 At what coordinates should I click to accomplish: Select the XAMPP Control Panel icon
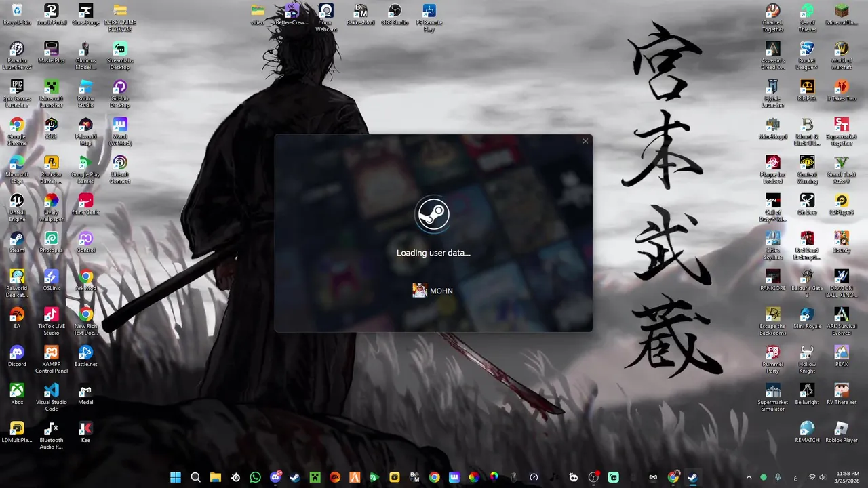click(x=51, y=360)
